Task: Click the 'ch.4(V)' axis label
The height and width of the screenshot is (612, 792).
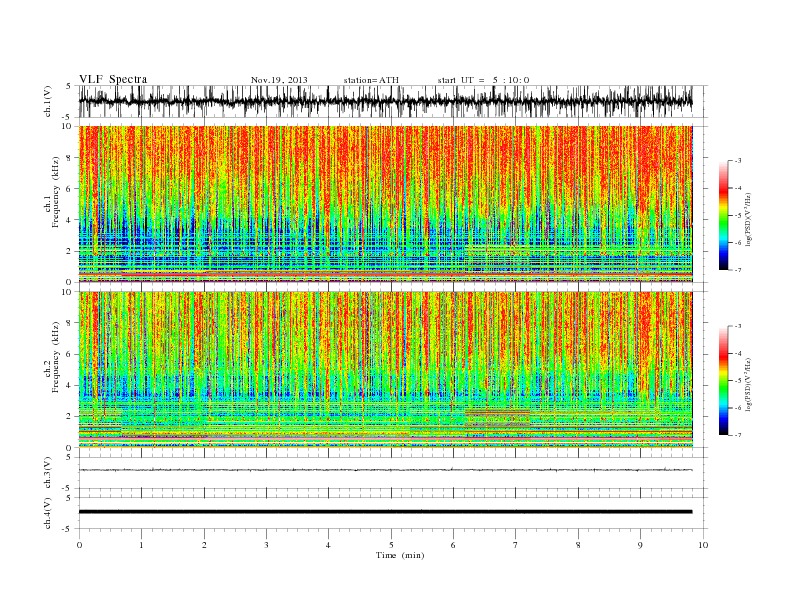Action: (x=48, y=513)
